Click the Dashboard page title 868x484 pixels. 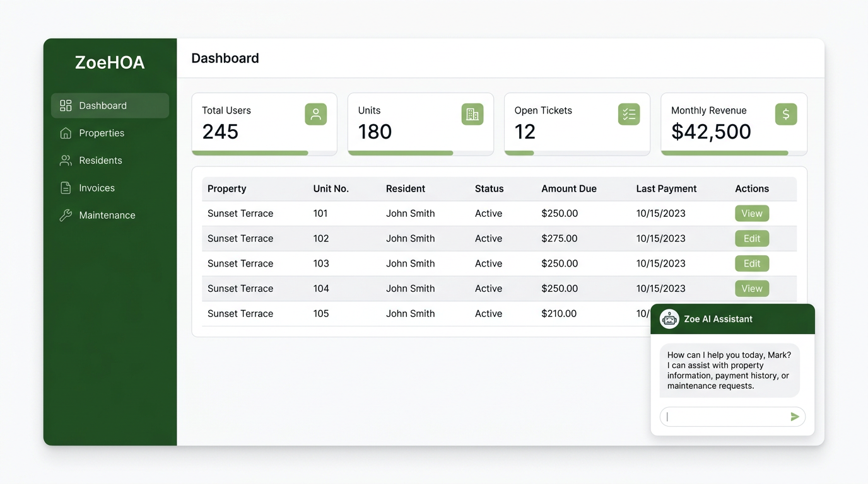click(x=225, y=58)
